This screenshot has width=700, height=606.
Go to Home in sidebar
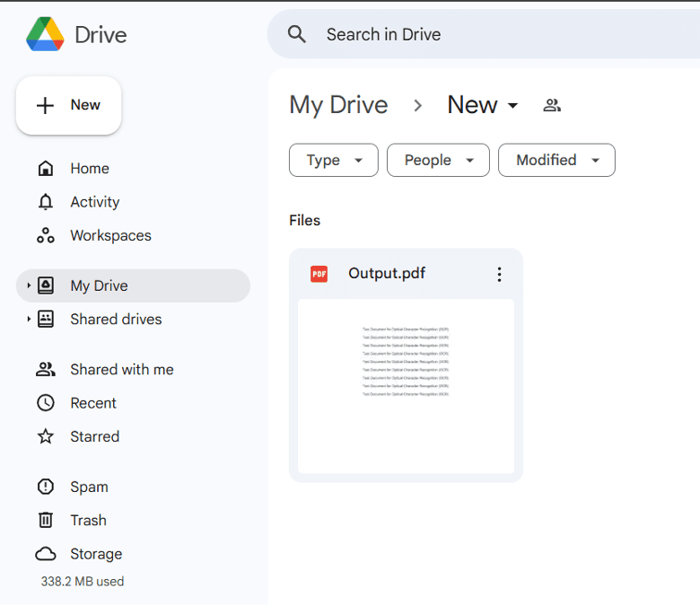pyautogui.click(x=89, y=169)
